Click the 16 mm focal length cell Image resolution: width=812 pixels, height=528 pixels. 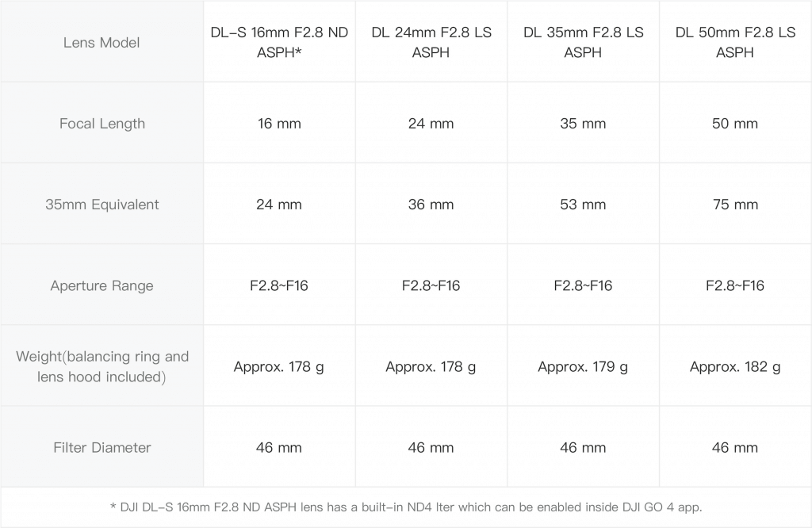279,124
